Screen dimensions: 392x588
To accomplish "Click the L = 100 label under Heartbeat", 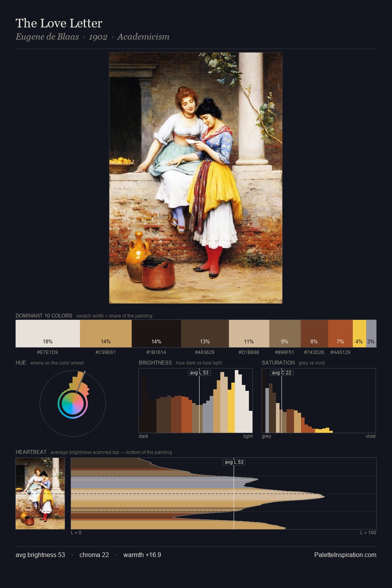I will (368, 532).
